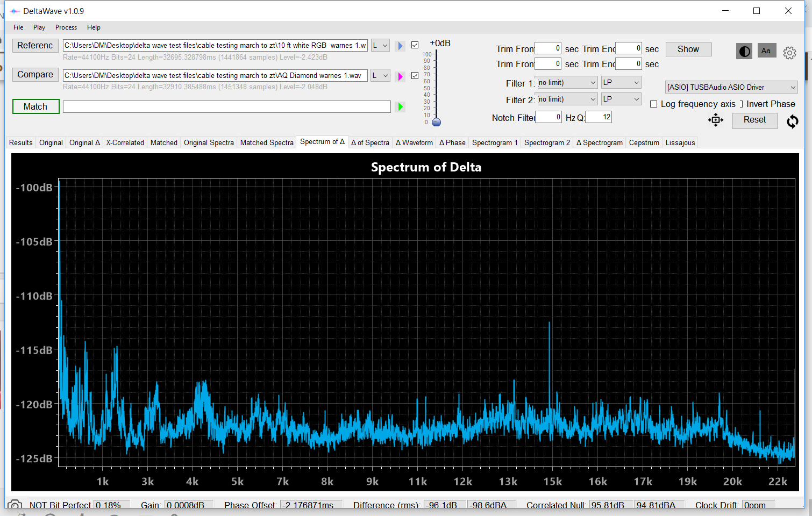Switch to the Δ of Spectra tab
The width and height of the screenshot is (812, 516).
coord(370,142)
